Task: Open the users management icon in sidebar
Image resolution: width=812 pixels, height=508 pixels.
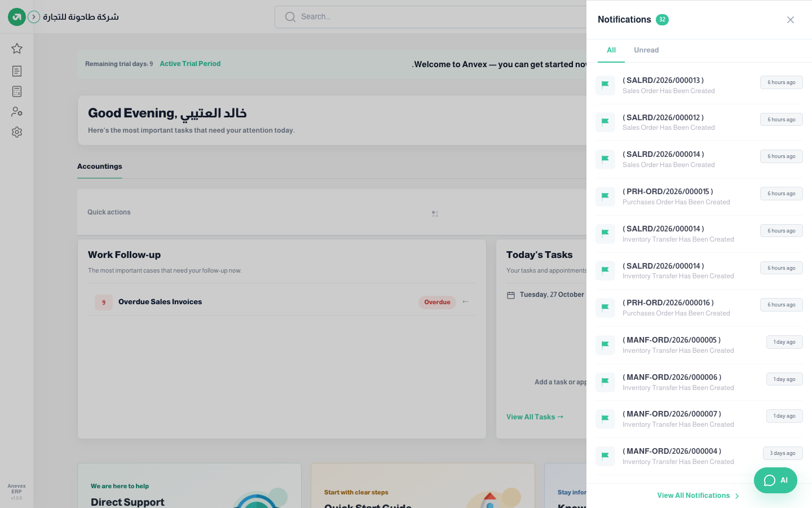Action: click(x=17, y=112)
